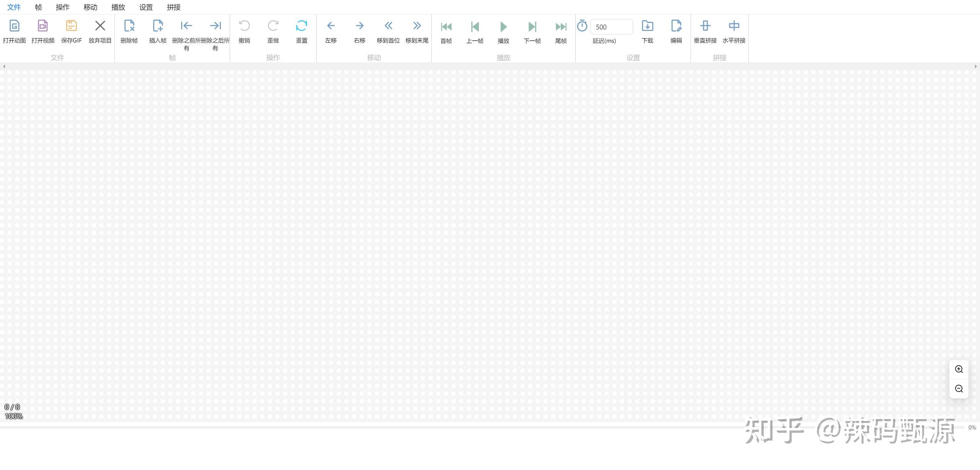Click the delay (ms) input field
Screen dimensions: 980x470
(x=611, y=27)
